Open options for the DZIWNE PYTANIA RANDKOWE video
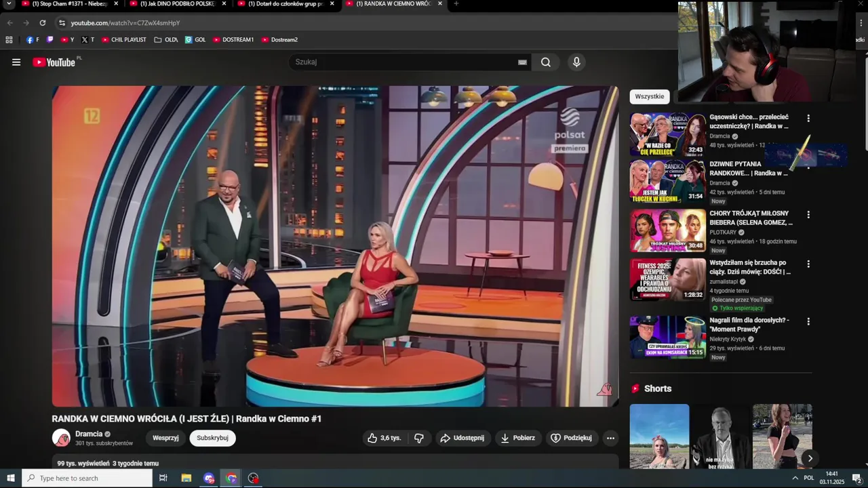868x488 pixels. coord(808,165)
